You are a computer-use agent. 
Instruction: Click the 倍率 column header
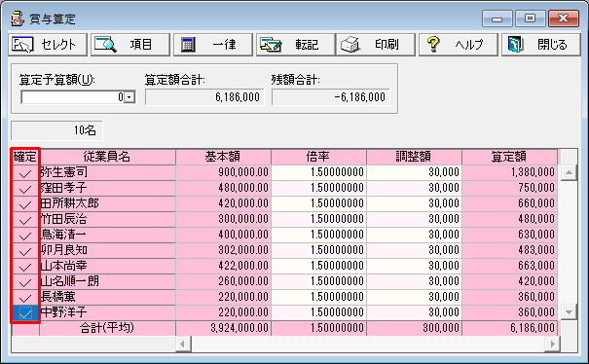coord(318,157)
